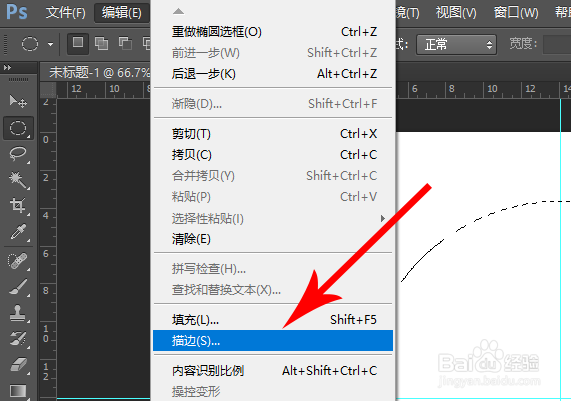Select the Eyedropper tool
This screenshot has height=401, width=571.
(x=18, y=232)
